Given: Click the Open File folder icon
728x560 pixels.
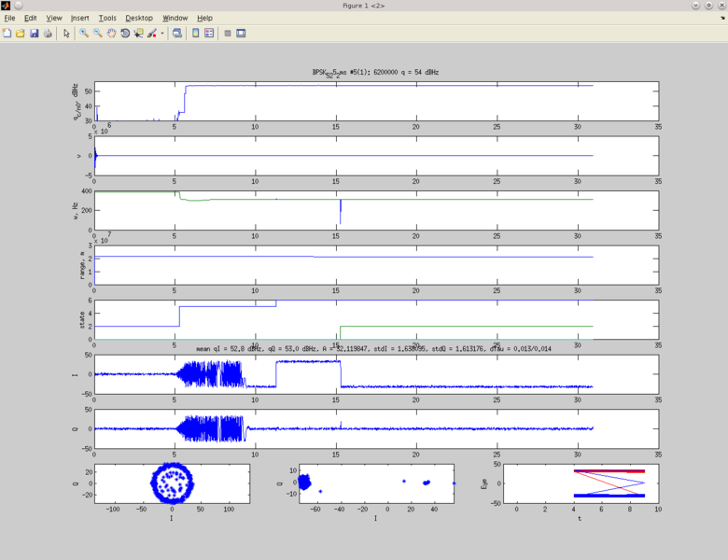Looking at the screenshot, I should tap(21, 34).
